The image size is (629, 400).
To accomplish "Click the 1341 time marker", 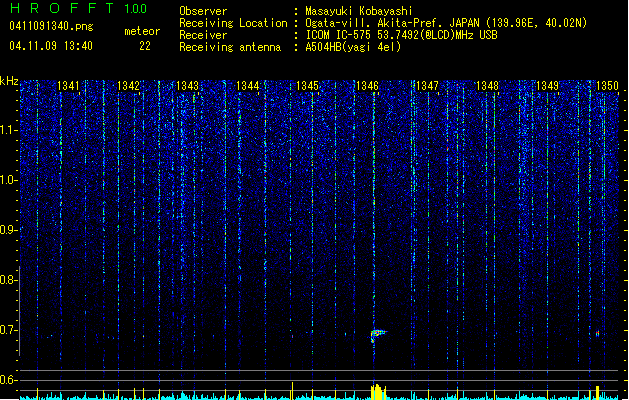I will (68, 86).
